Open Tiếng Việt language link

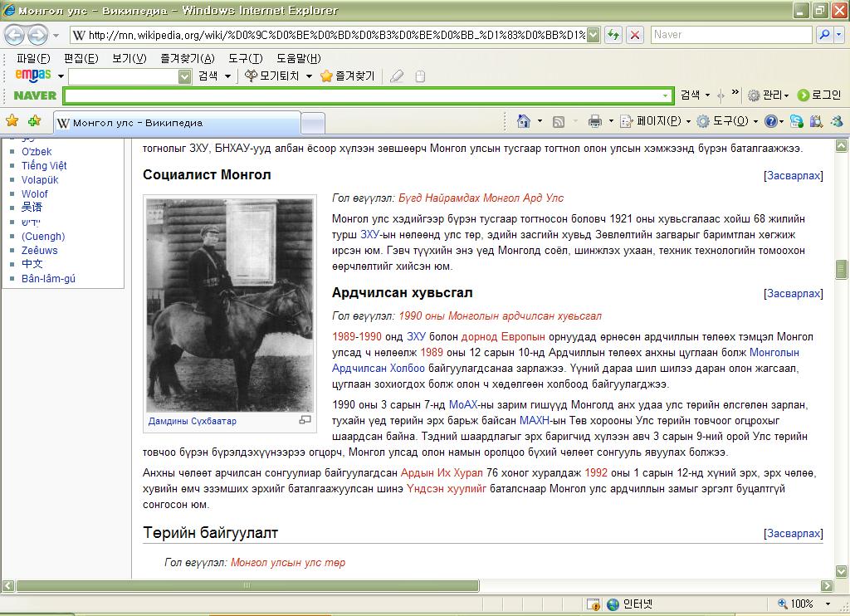(44, 166)
